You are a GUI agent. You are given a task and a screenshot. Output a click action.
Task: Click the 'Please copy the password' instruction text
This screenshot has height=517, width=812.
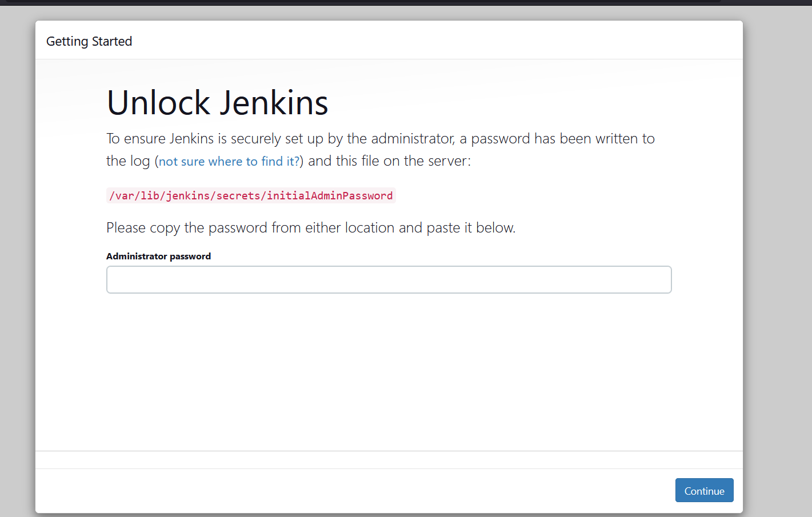pyautogui.click(x=311, y=228)
